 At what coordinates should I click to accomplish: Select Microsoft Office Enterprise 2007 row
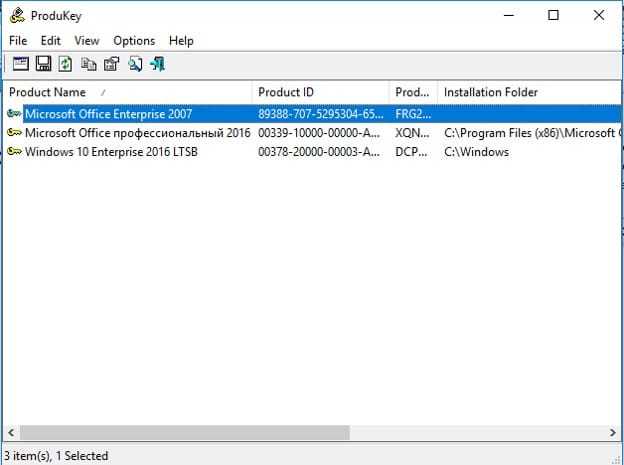(312, 114)
